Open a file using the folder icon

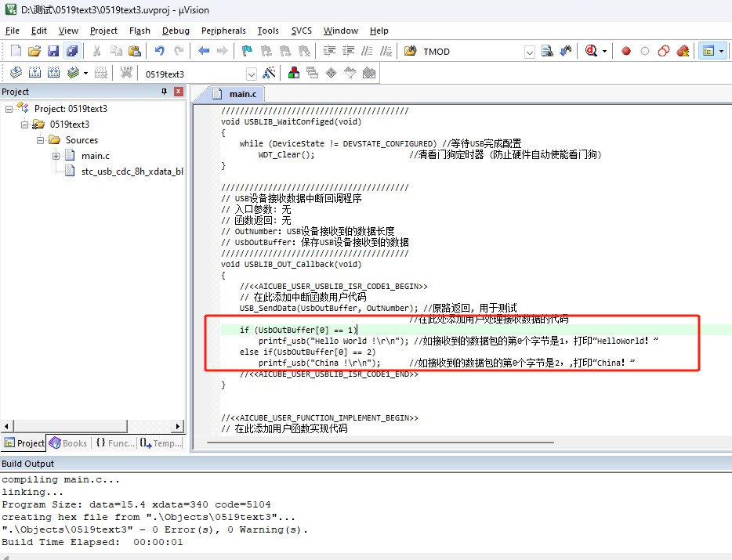[x=34, y=51]
